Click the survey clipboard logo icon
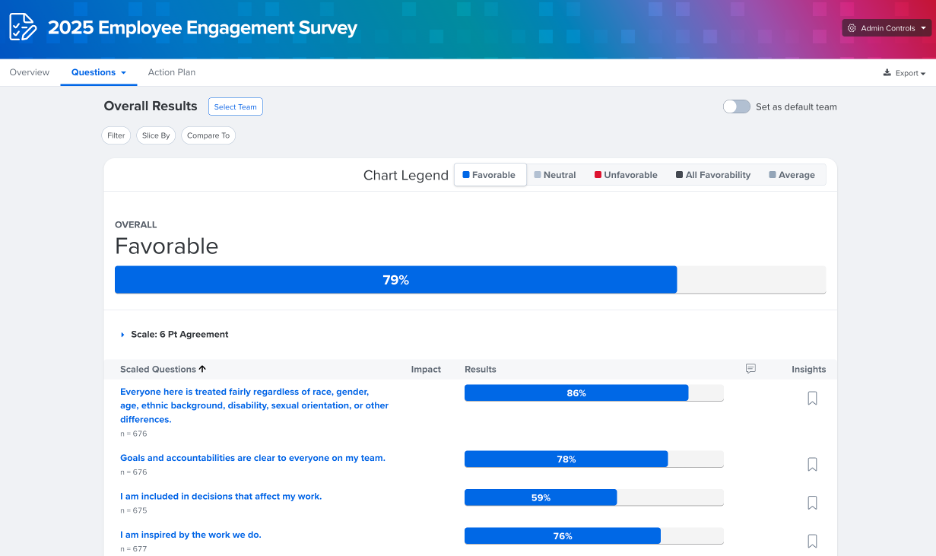This screenshot has height=556, width=936. (x=23, y=27)
